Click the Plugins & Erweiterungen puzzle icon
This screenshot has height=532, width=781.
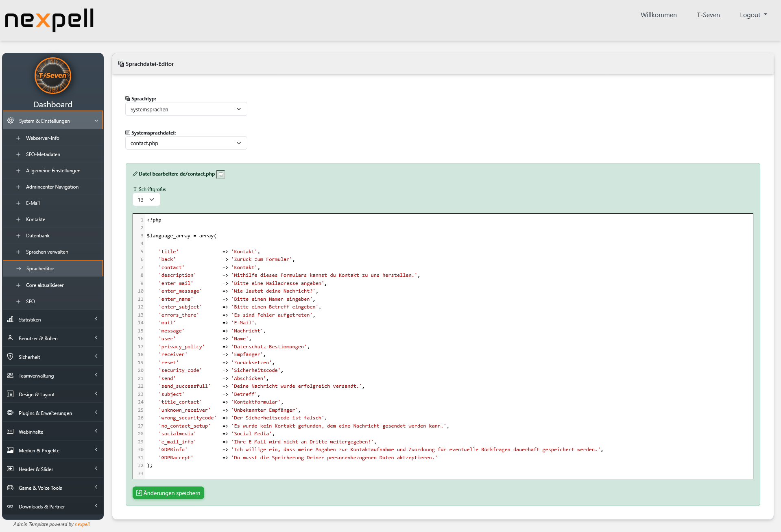[x=10, y=413]
